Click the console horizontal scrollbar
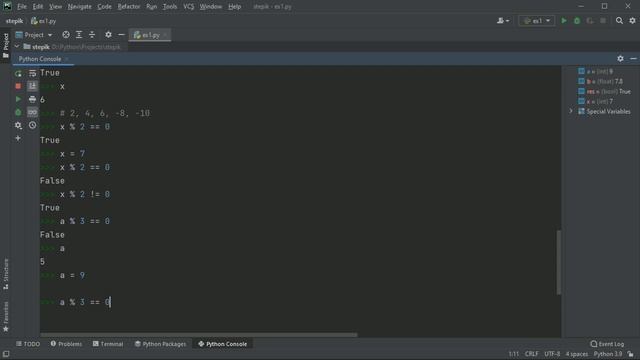The image size is (640, 360). (198, 335)
